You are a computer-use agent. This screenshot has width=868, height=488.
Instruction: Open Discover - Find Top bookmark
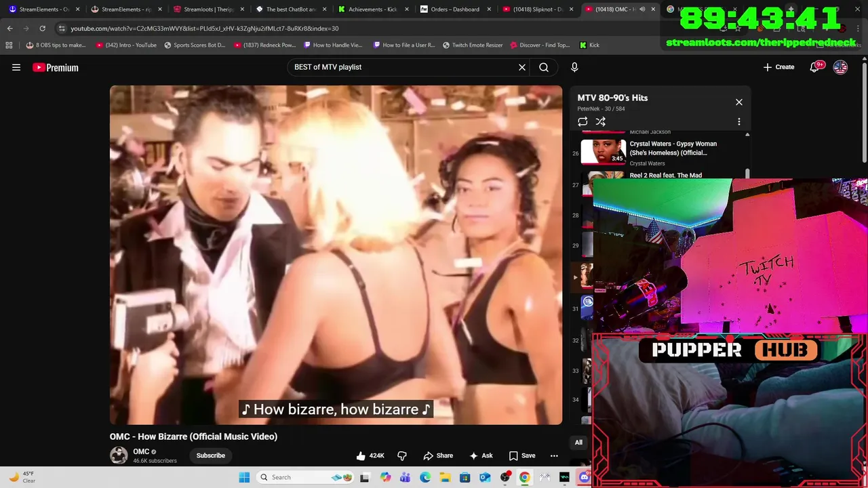pyautogui.click(x=540, y=45)
